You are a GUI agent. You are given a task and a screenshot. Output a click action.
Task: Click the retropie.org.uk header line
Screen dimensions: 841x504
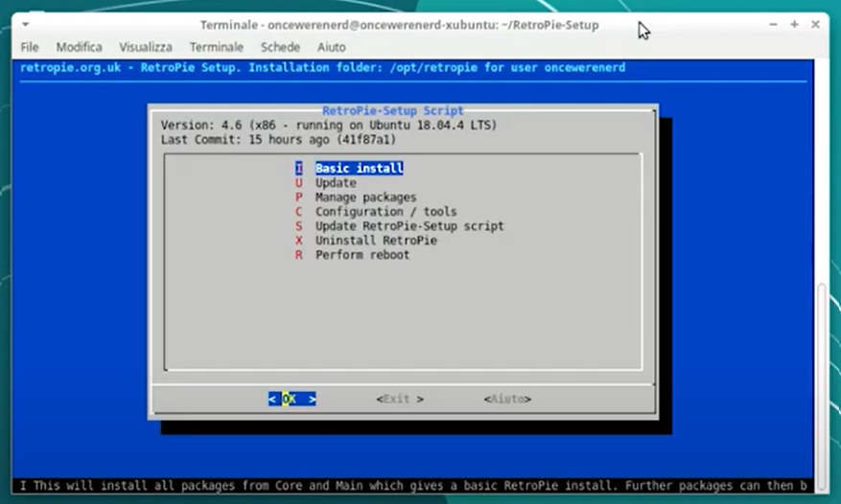(x=322, y=68)
